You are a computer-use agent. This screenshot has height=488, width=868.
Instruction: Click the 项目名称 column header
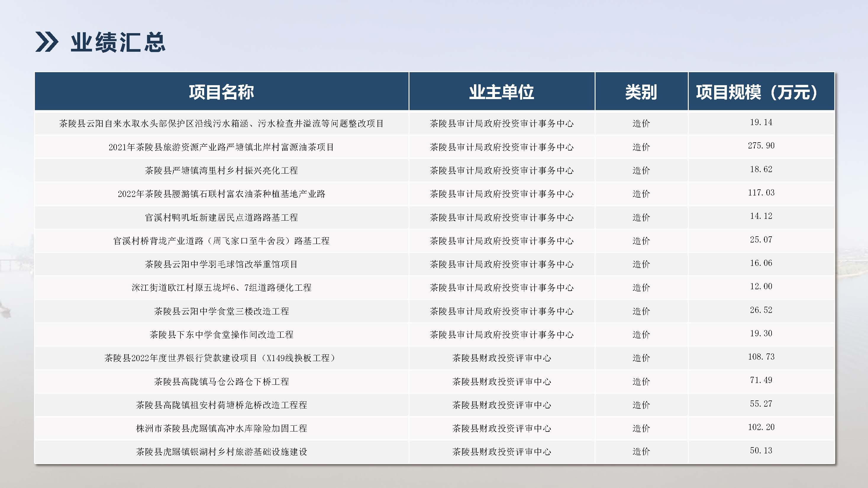221,92
